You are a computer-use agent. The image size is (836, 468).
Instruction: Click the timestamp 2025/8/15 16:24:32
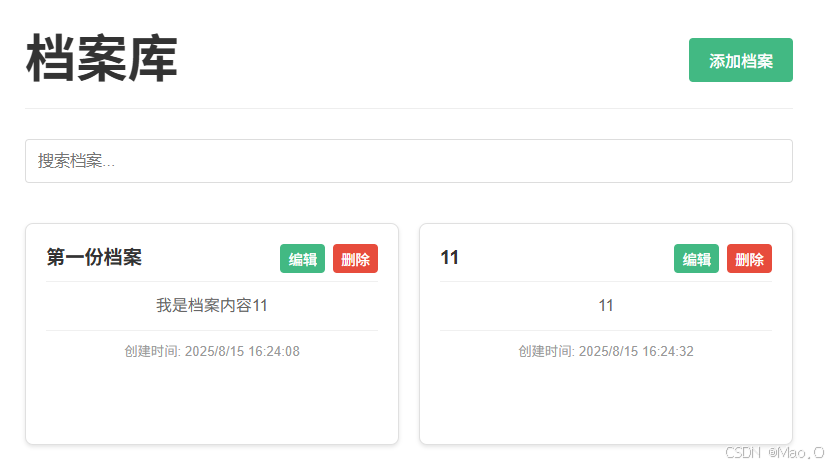636,351
